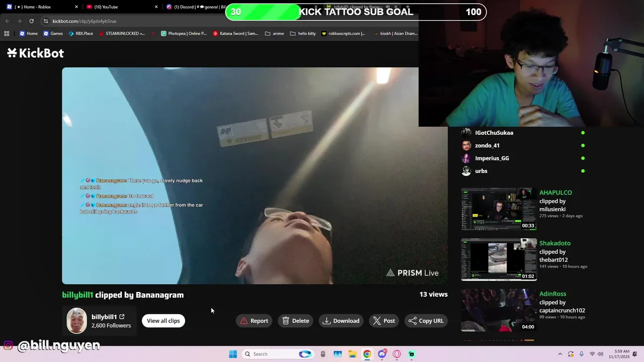Close the YouTube tab
Image resolution: width=644 pixels, height=362 pixels.
[x=156, y=7]
